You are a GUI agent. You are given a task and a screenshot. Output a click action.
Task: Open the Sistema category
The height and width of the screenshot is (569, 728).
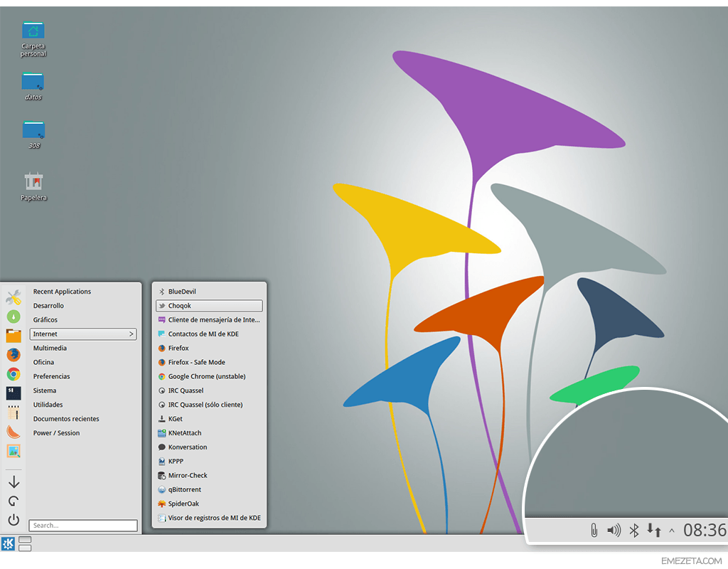83,390
